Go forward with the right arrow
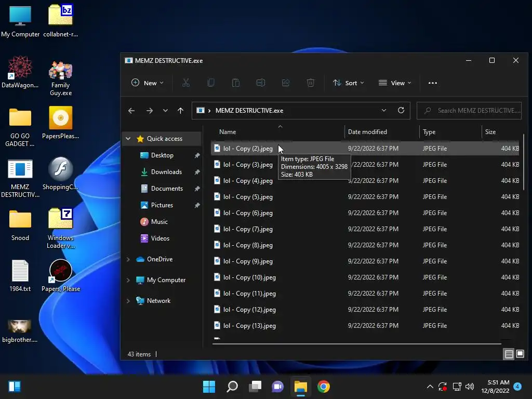This screenshot has width=532, height=399. [149, 111]
